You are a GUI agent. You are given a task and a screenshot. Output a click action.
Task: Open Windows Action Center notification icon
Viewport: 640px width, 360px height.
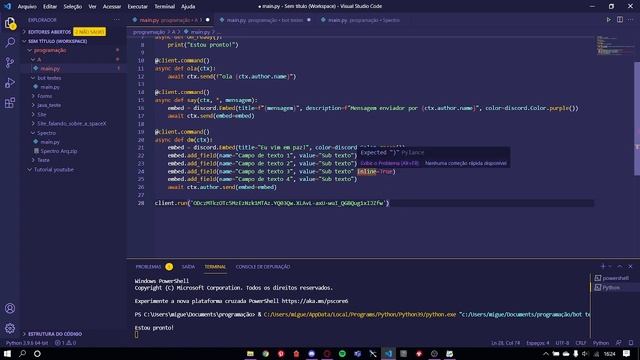[x=627, y=354]
